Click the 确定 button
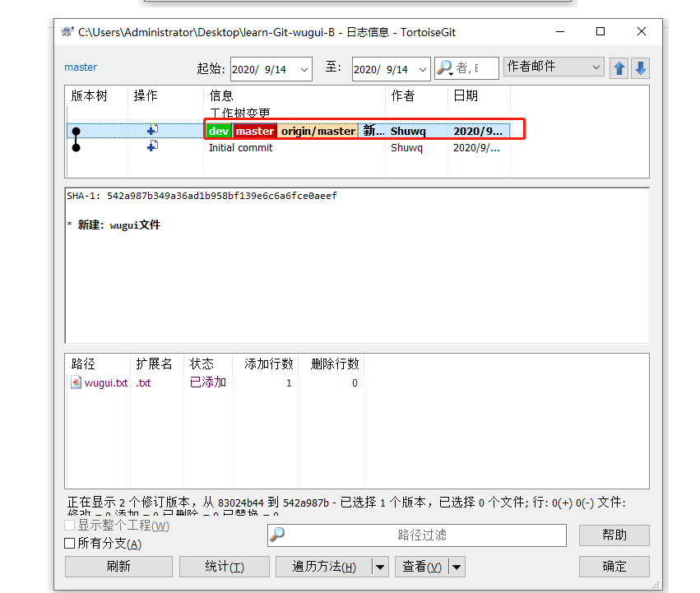Viewport: 700px width, 593px height. (614, 567)
